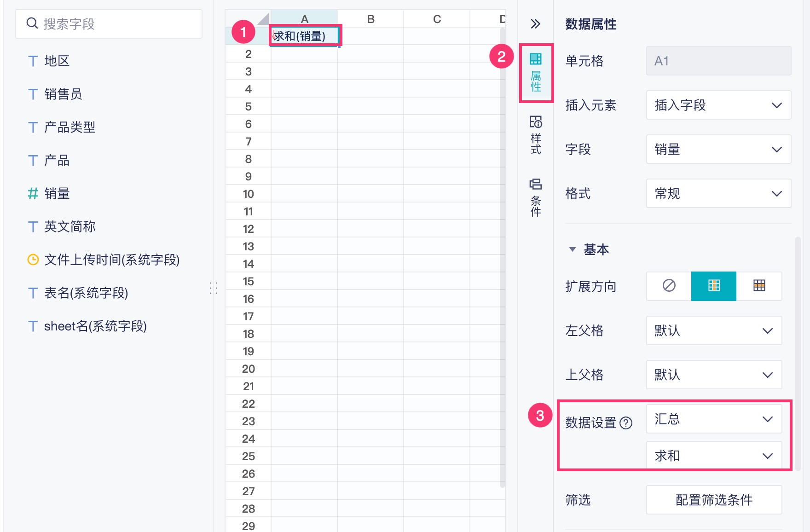Click the spreadsheet vertical scrollbar
The width and height of the screenshot is (810, 532).
[x=503, y=258]
